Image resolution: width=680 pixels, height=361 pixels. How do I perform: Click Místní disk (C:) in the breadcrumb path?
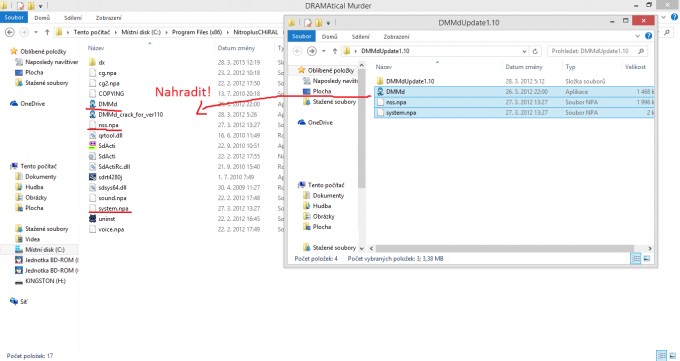(141, 32)
